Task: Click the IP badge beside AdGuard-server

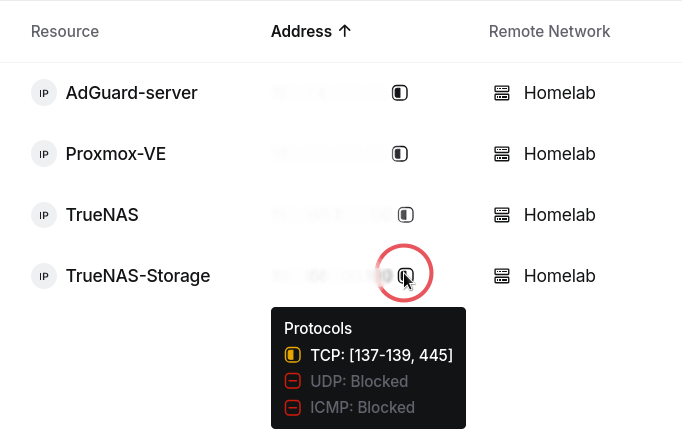Action: [44, 93]
